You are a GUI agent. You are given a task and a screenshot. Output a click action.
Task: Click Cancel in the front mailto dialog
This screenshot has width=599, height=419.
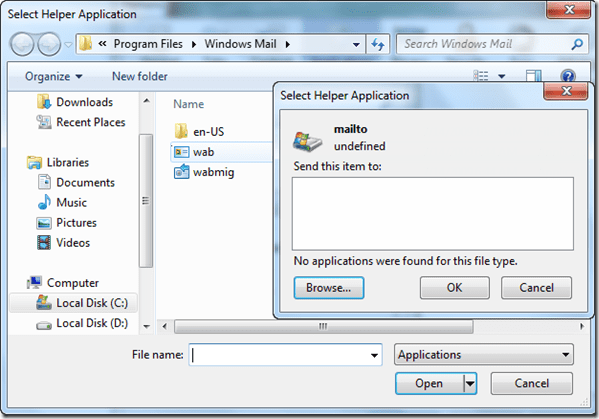point(536,288)
